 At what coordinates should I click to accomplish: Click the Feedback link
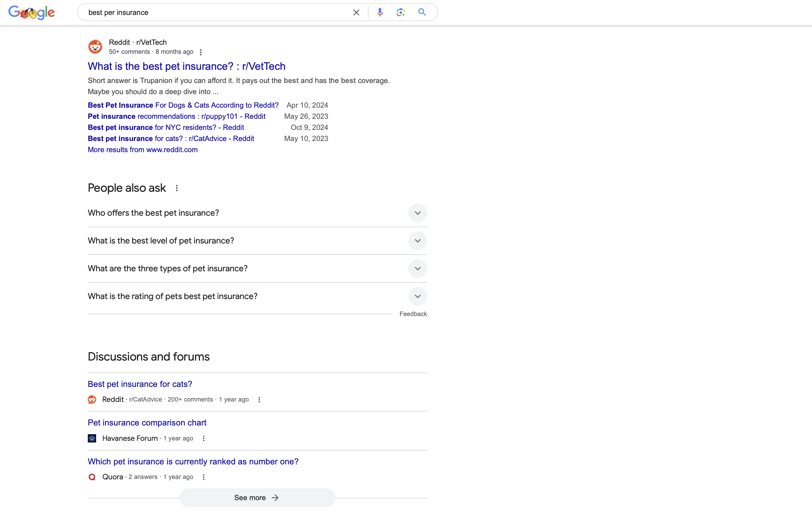[x=413, y=314]
